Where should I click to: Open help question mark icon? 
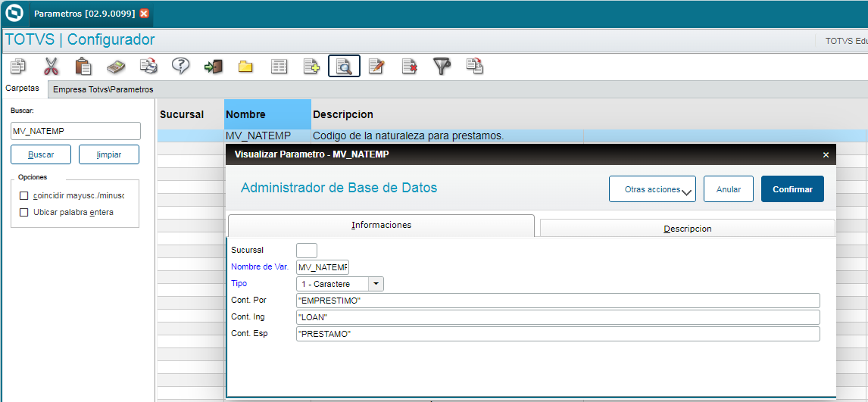click(x=180, y=67)
